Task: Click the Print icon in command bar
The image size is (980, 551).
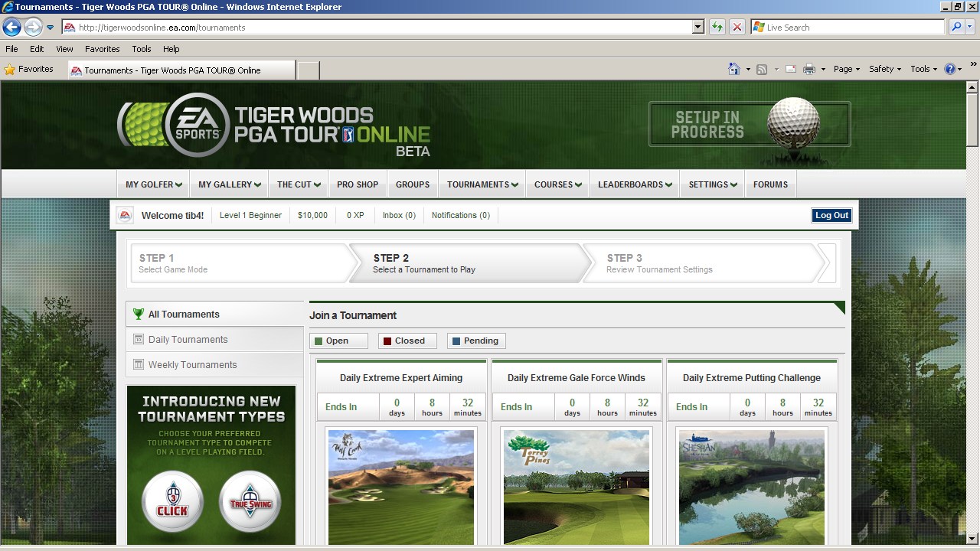Action: pos(808,69)
